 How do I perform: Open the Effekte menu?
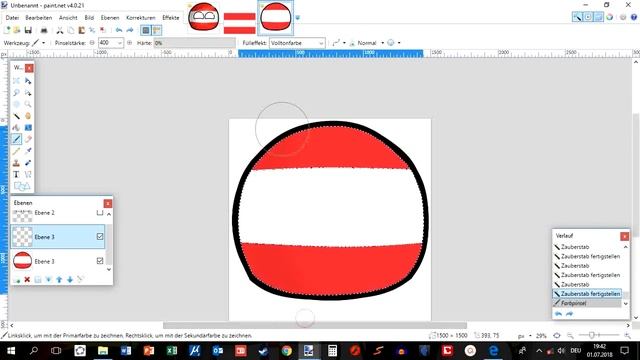(x=171, y=18)
